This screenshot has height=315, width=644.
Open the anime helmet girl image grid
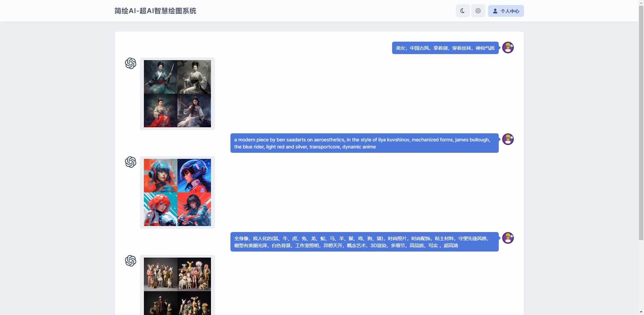177,192
